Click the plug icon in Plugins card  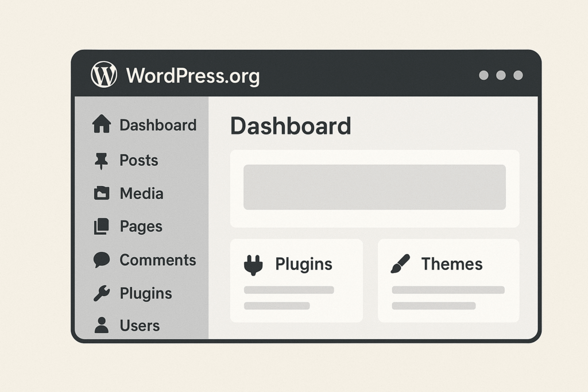[253, 265]
